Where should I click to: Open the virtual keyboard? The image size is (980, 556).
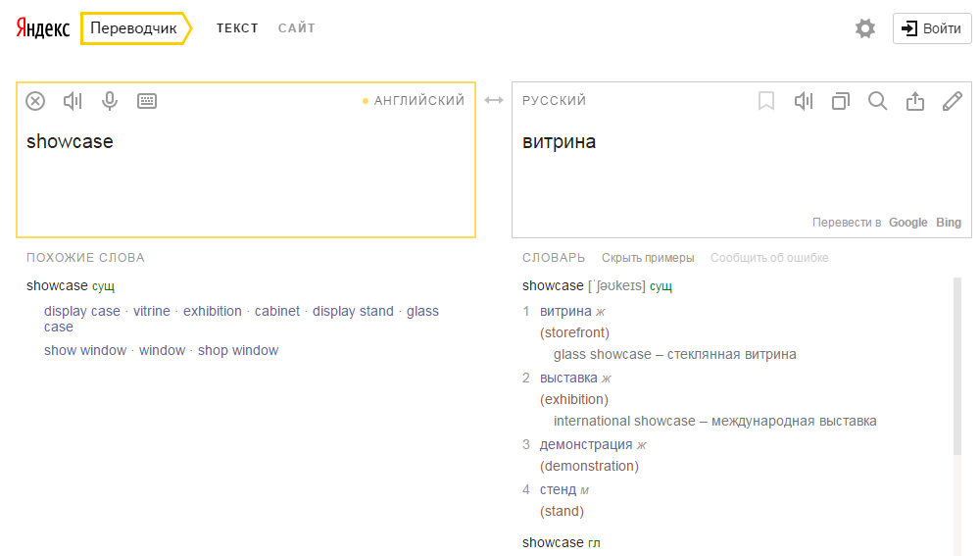(x=147, y=101)
